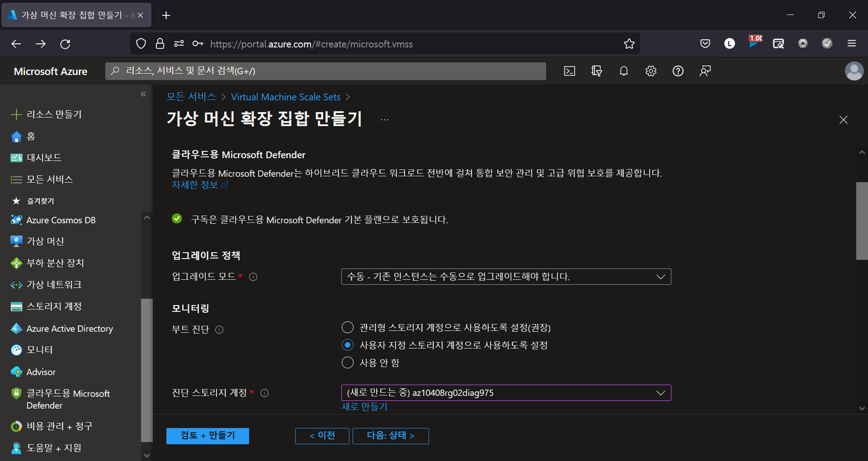Open help question mark icon
This screenshot has height=461, width=868.
point(678,71)
